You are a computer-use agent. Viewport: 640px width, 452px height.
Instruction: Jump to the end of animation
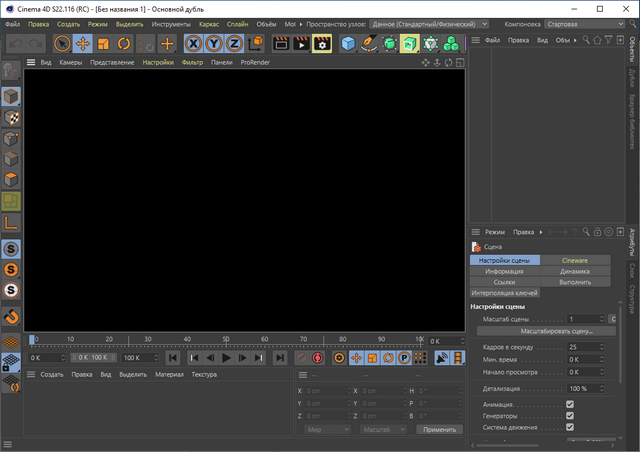point(281,358)
